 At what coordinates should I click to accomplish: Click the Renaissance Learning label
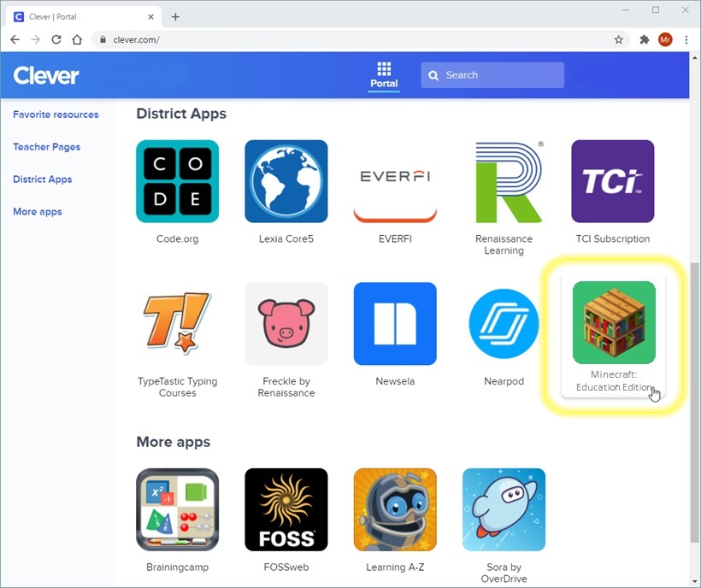504,244
